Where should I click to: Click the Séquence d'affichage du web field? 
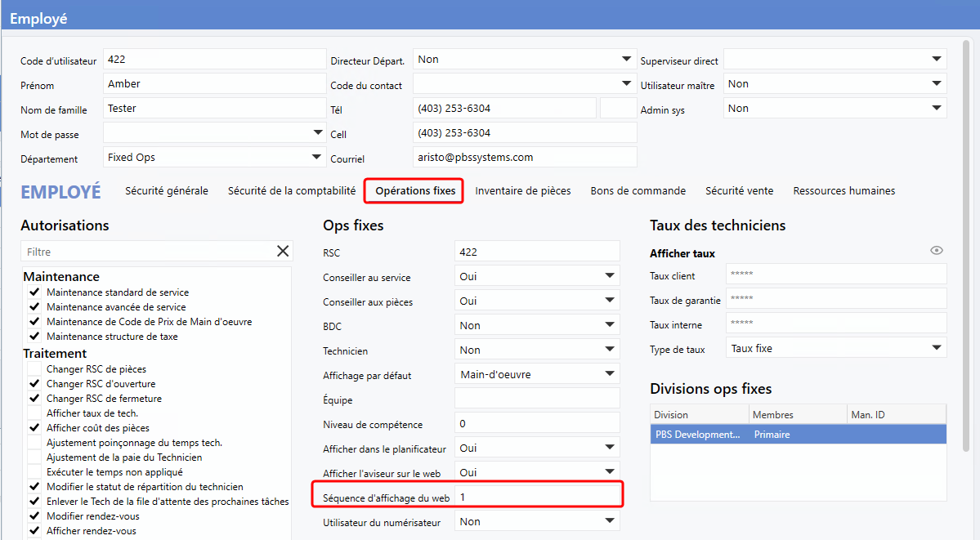[x=538, y=497]
